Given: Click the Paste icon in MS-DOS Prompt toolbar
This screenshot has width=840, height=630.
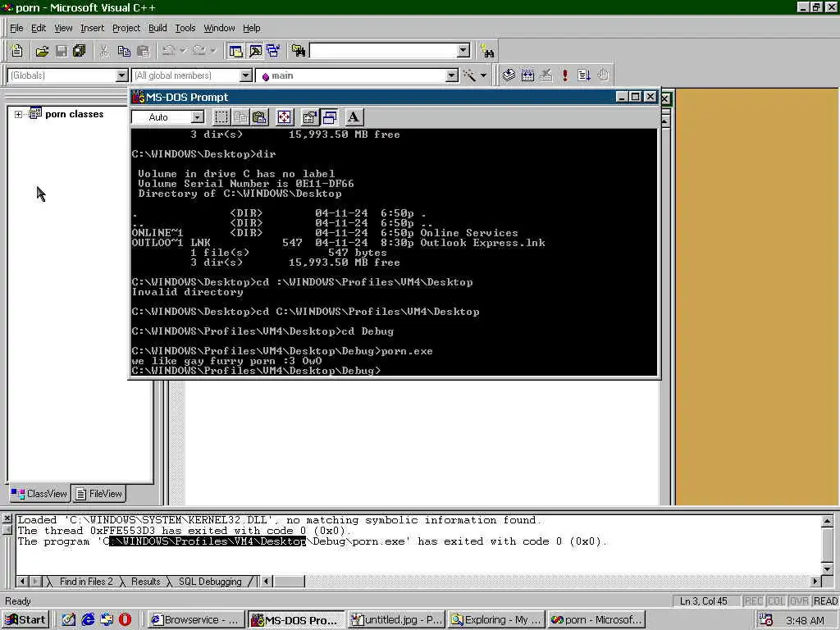Looking at the screenshot, I should [x=260, y=116].
